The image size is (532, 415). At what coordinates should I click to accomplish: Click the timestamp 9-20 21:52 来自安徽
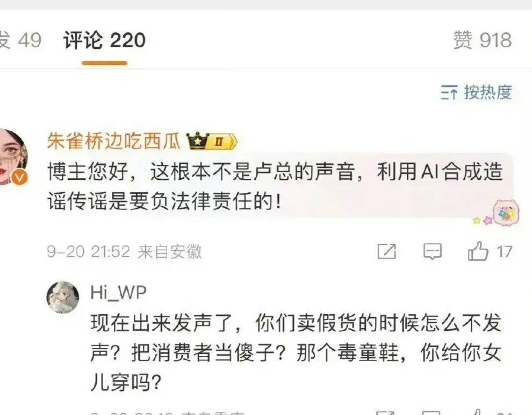point(124,252)
